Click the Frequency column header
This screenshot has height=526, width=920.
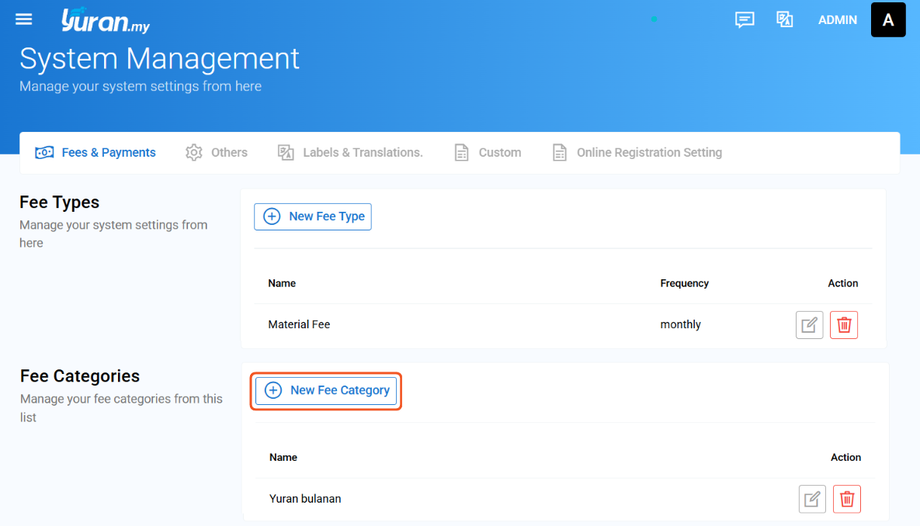tap(684, 283)
